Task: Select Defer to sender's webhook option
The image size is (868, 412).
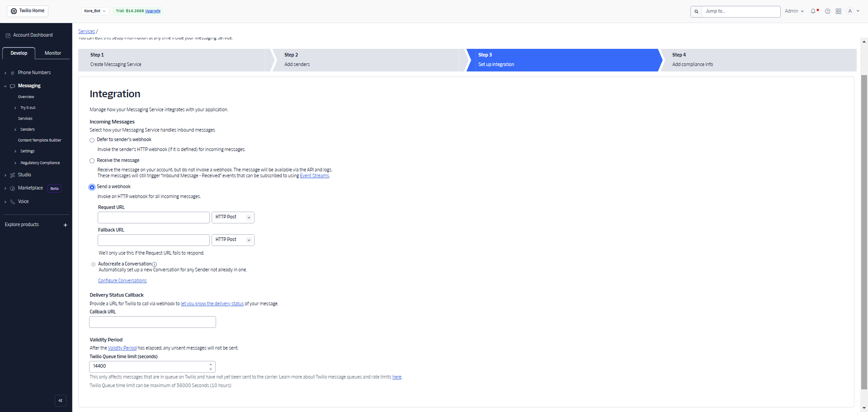Action: click(x=92, y=140)
